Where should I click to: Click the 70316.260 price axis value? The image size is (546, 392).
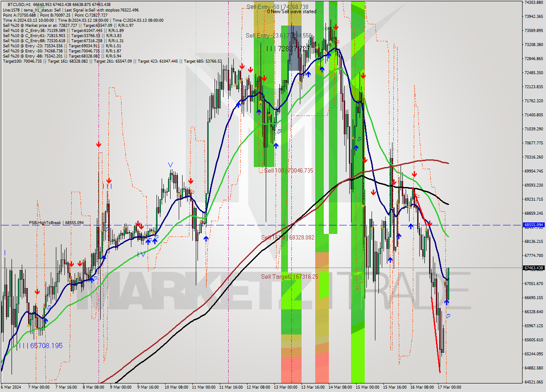click(x=534, y=157)
